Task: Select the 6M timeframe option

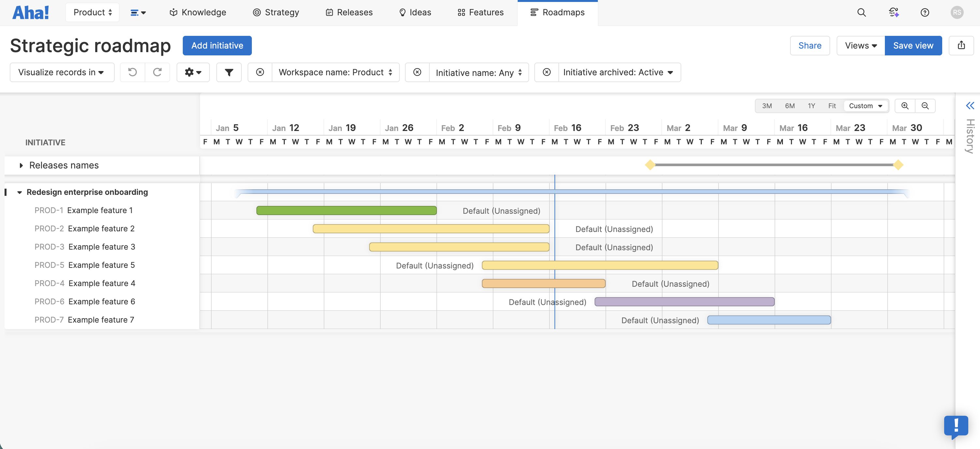Action: 789,106
